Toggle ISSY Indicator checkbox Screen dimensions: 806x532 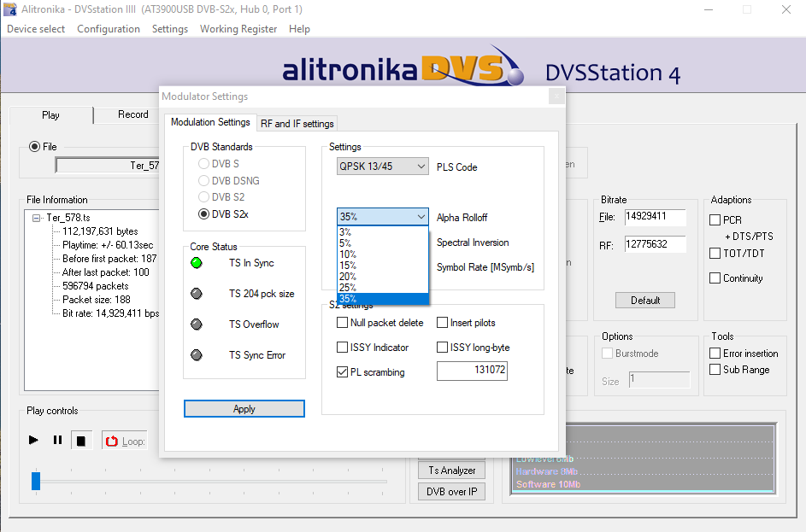coord(343,348)
